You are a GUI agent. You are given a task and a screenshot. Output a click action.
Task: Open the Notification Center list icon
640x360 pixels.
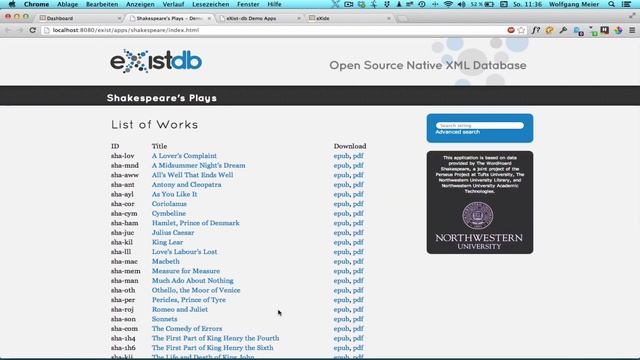627,4
